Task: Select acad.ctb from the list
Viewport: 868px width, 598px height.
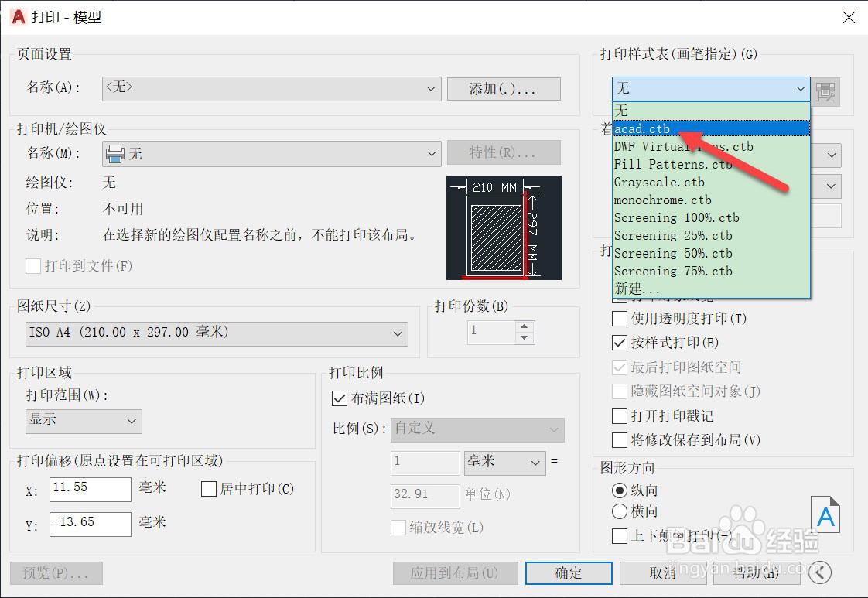Action: [x=711, y=128]
